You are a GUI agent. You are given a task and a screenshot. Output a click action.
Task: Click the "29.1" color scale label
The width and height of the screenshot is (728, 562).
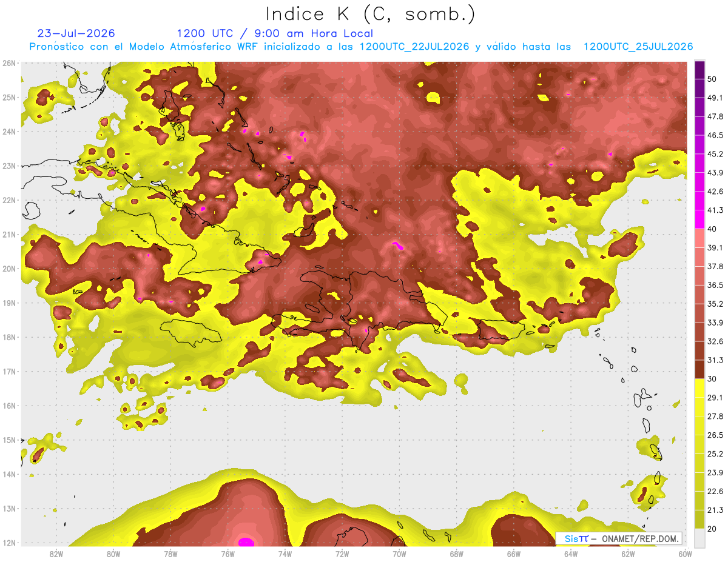coord(715,398)
